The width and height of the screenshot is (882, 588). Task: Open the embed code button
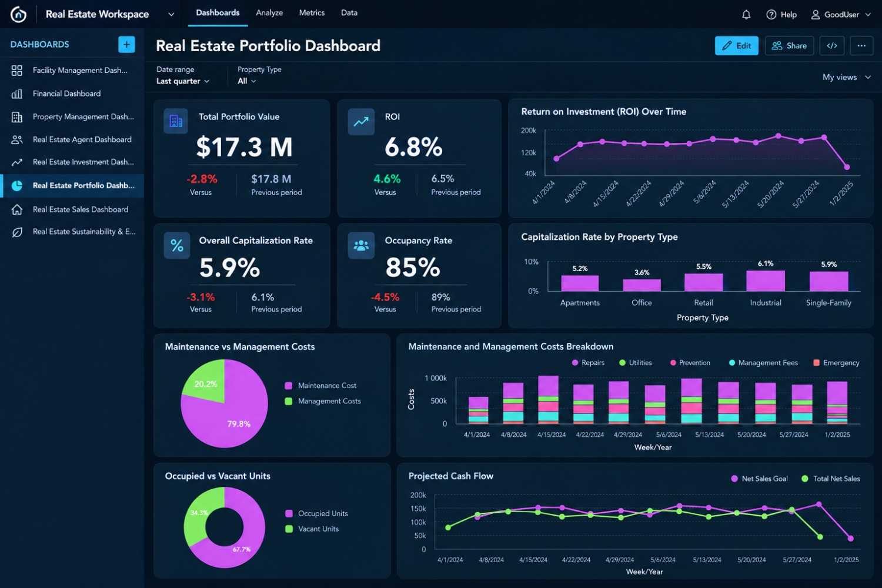(x=832, y=46)
